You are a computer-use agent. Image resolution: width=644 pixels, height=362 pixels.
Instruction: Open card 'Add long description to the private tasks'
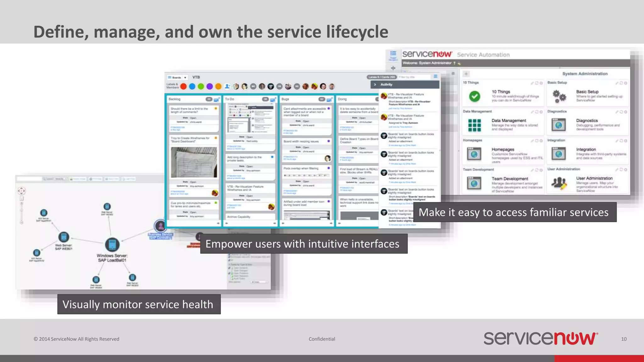[251, 167]
